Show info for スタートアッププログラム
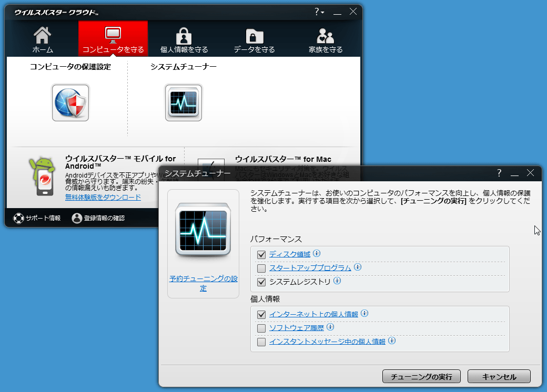 tap(358, 267)
